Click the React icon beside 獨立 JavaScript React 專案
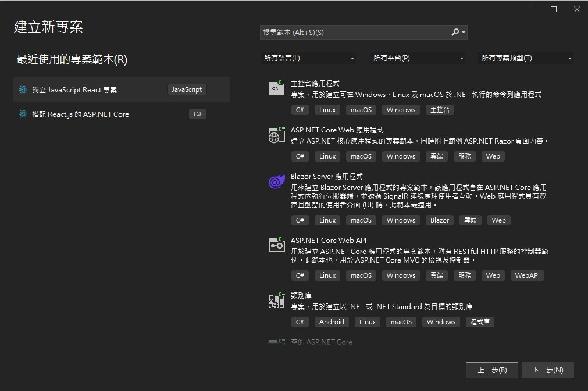Viewport: 588px width, 391px height. pyautogui.click(x=23, y=89)
